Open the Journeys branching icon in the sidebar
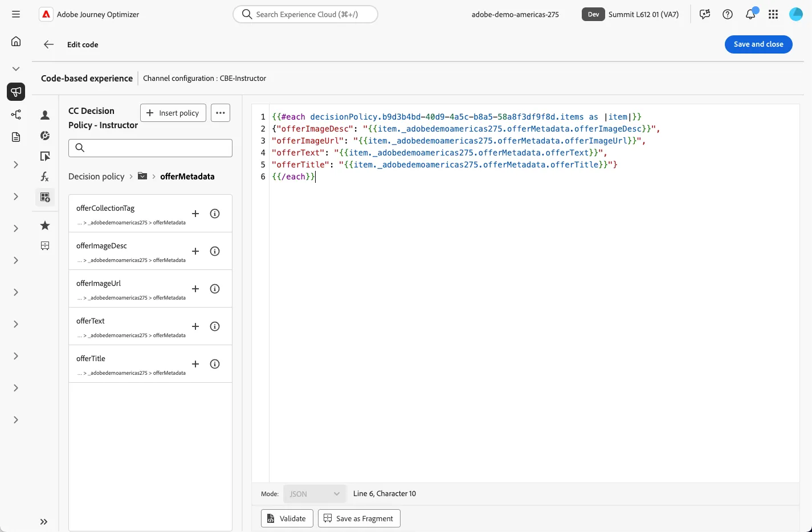 16,114
